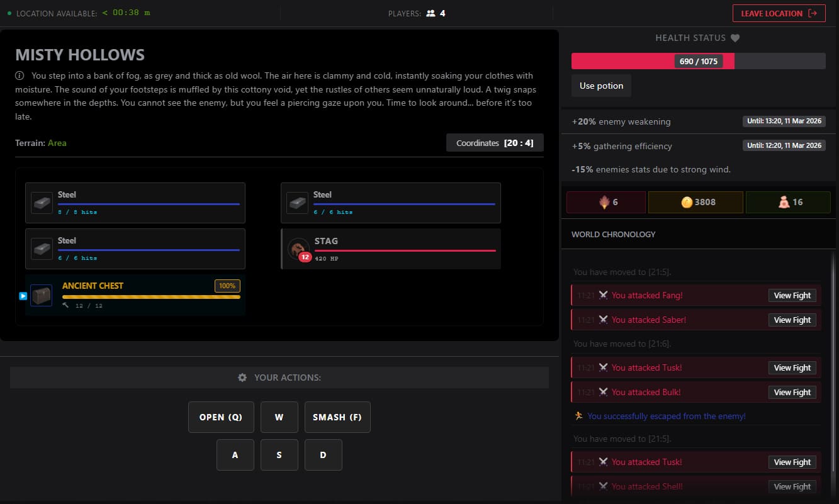Click the '< 00:38 m' timer
The image size is (839, 504).
point(126,13)
